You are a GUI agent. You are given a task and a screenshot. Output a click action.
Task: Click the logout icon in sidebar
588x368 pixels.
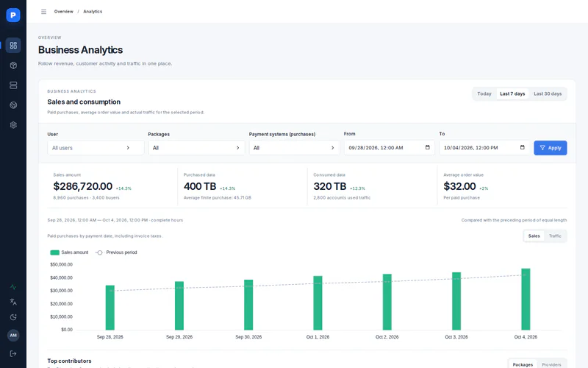coord(13,354)
